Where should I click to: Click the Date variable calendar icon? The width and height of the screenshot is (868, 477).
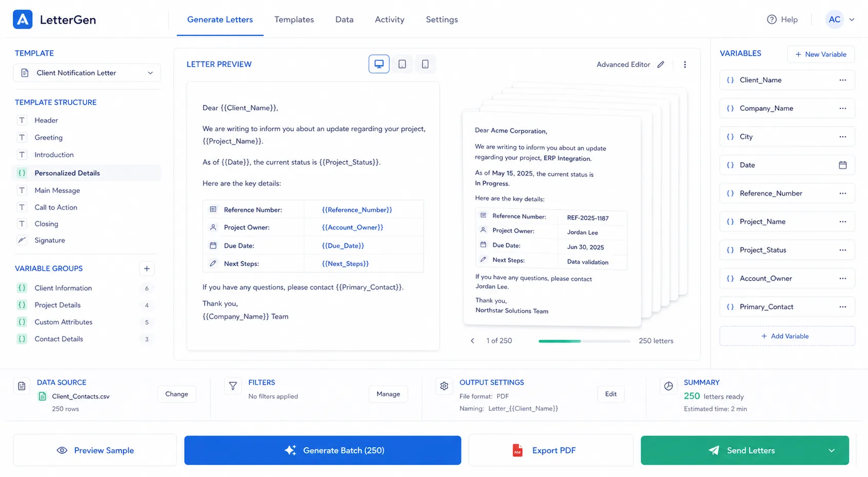(842, 165)
